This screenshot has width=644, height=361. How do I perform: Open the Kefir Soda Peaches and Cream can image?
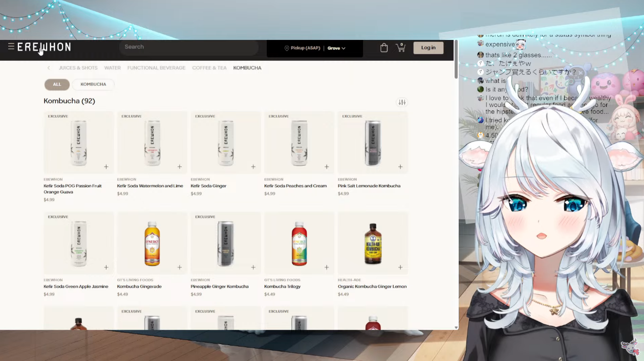coord(299,143)
